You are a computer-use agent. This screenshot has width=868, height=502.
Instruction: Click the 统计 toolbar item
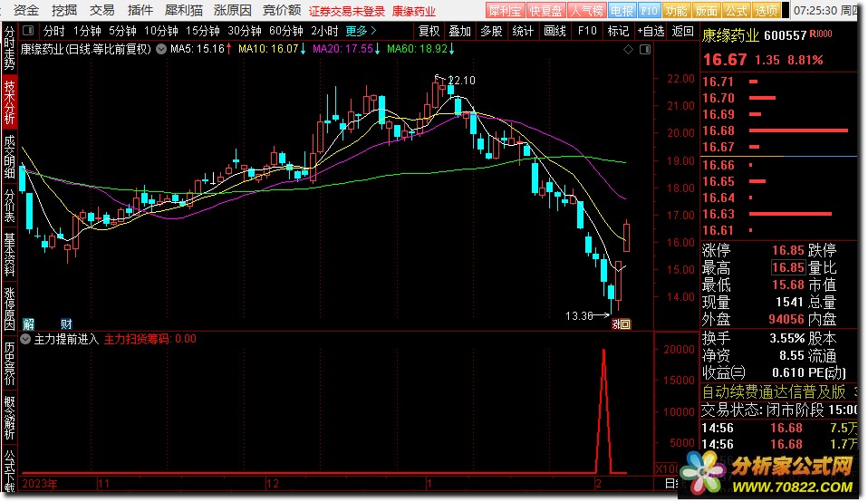pyautogui.click(x=523, y=31)
